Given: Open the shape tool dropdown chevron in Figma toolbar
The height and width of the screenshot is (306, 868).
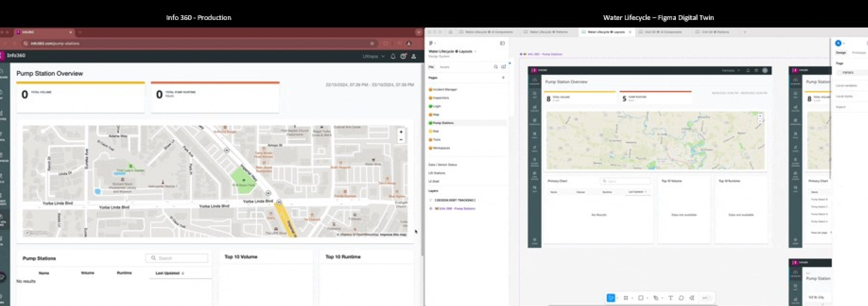Looking at the screenshot, I should (x=647, y=298).
